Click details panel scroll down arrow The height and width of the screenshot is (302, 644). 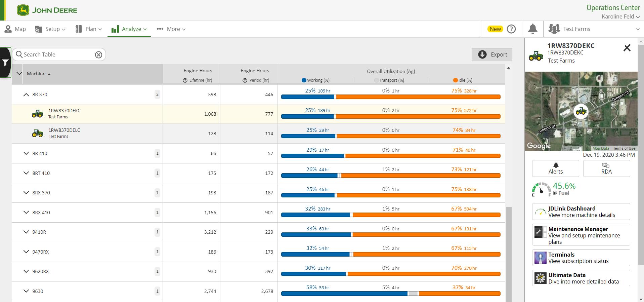(641, 299)
